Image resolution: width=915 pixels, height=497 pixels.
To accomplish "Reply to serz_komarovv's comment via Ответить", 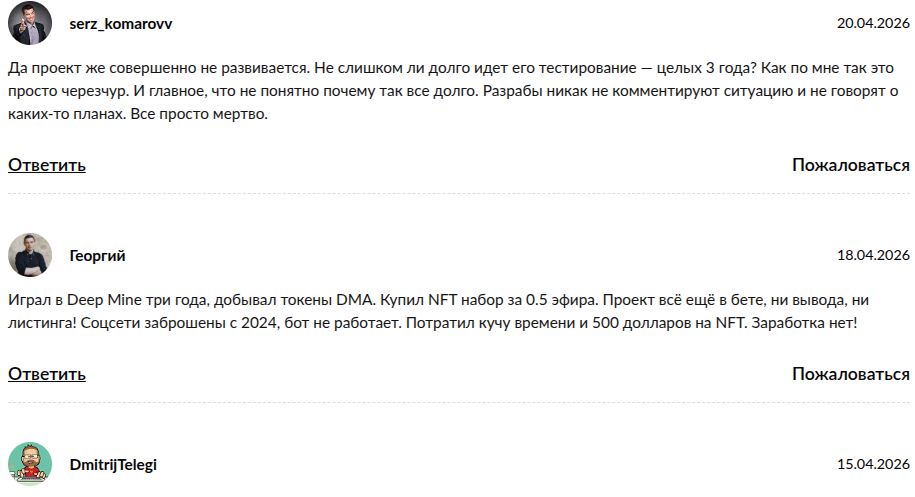I will pos(47,165).
